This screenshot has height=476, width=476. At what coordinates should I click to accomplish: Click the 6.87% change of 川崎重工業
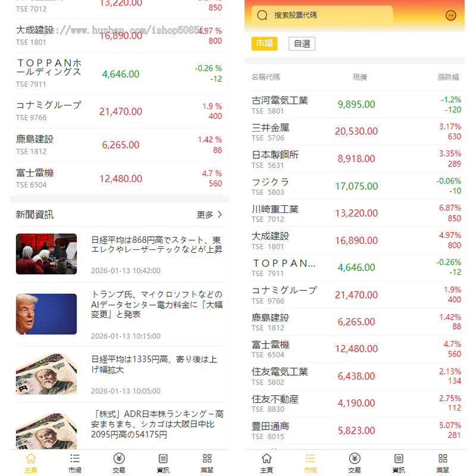point(450,208)
